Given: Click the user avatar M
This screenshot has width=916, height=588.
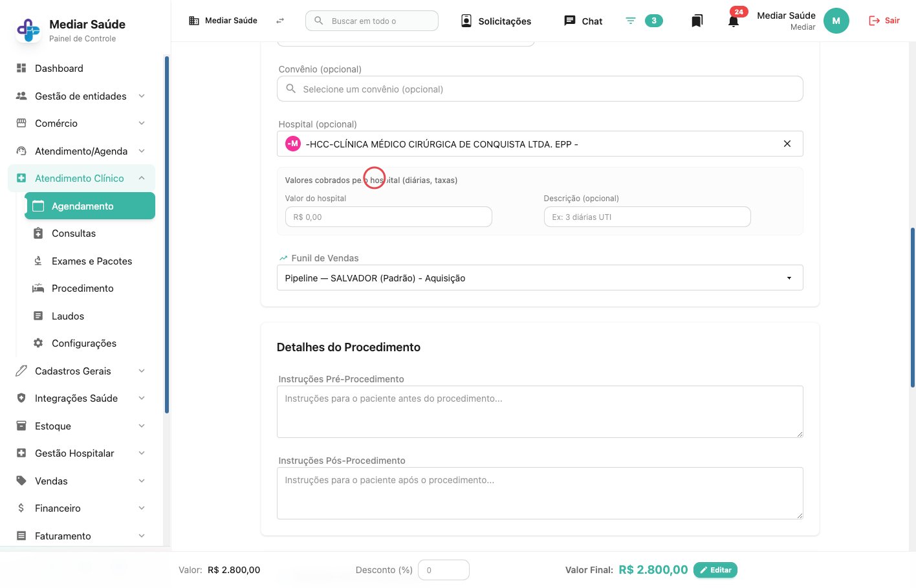Looking at the screenshot, I should click(836, 21).
